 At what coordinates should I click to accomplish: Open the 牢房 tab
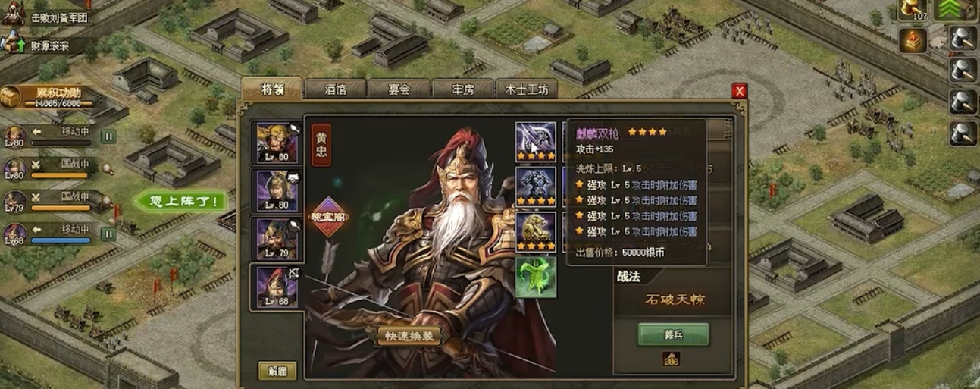click(462, 89)
